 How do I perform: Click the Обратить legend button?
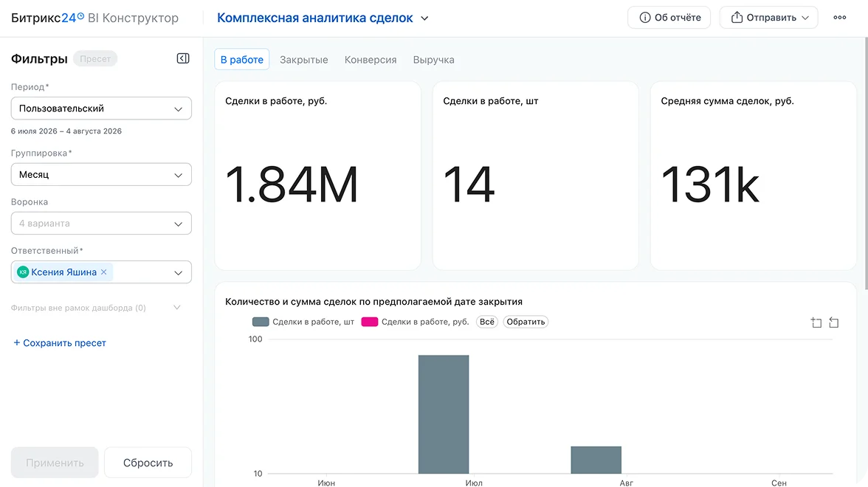[526, 322]
